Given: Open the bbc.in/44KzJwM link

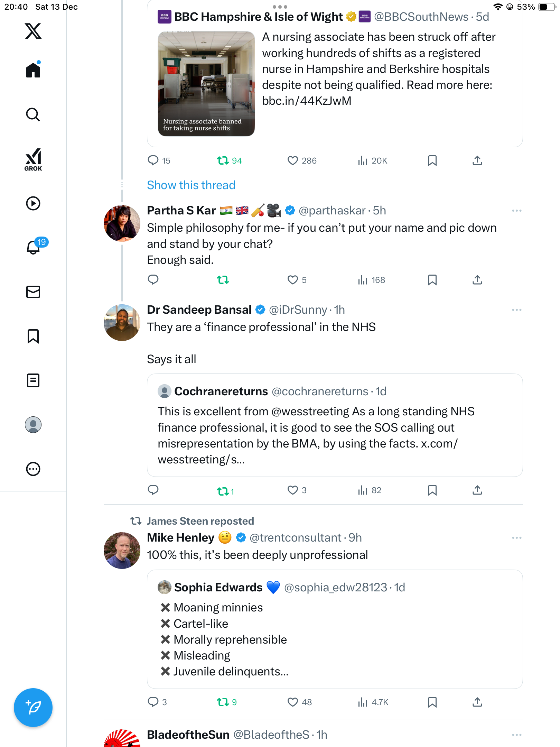Looking at the screenshot, I should click(x=307, y=101).
